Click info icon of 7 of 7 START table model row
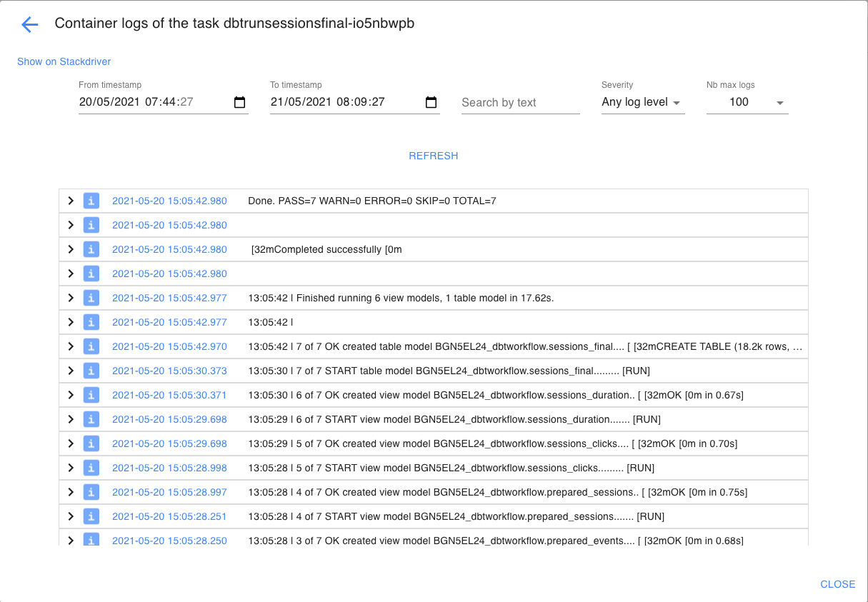Image resolution: width=868 pixels, height=602 pixels. (x=91, y=371)
